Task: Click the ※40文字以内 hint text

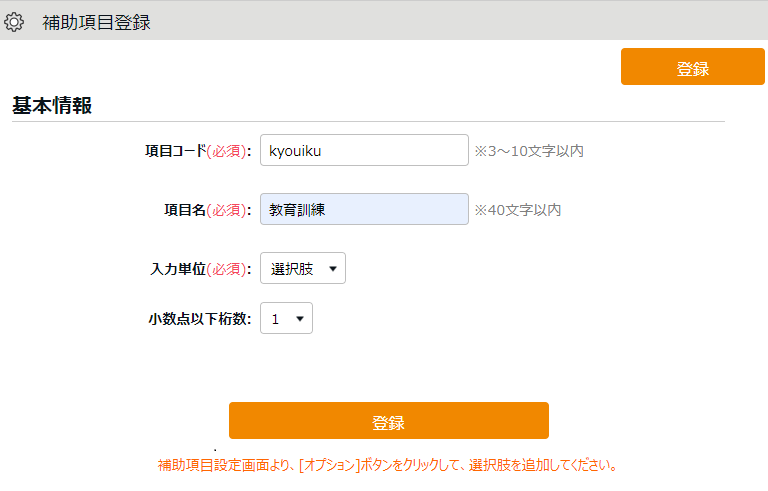Action: tap(517, 210)
